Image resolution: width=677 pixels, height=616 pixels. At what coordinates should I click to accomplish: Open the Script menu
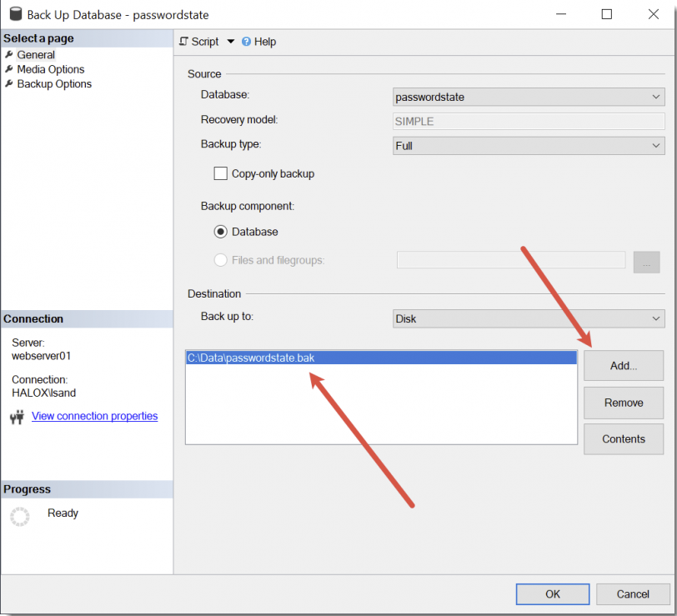click(205, 42)
